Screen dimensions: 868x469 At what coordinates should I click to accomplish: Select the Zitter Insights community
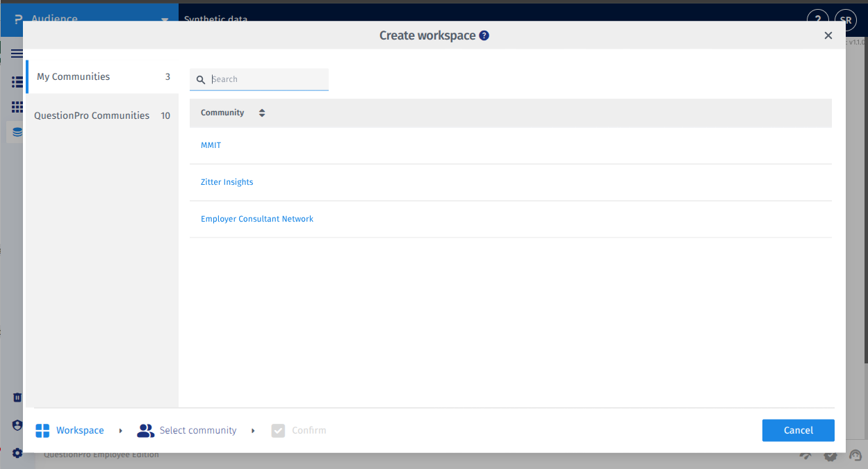227,181
